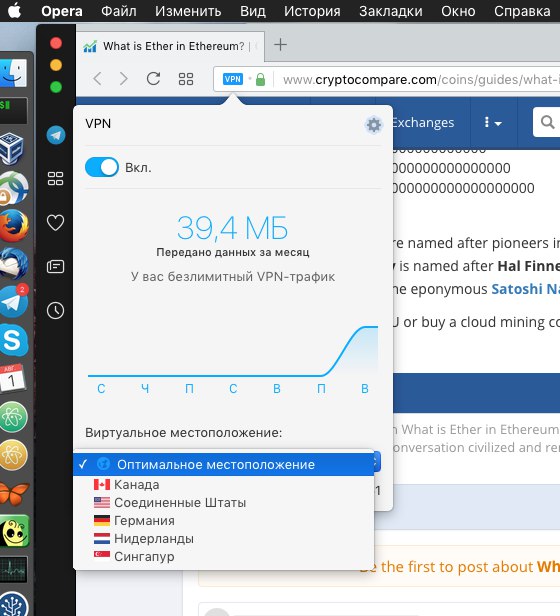The image size is (560, 616).
Task: Open VirtualBox from the Dock
Action: 12,148
